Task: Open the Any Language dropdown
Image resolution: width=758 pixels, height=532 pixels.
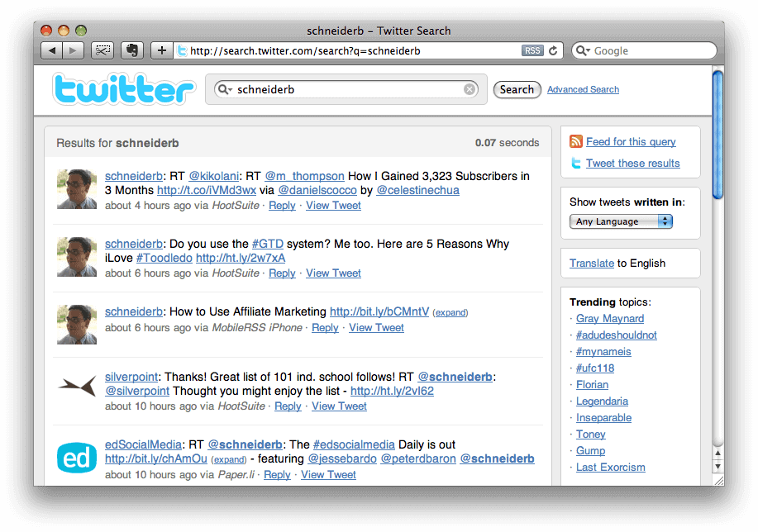Action: point(621,221)
